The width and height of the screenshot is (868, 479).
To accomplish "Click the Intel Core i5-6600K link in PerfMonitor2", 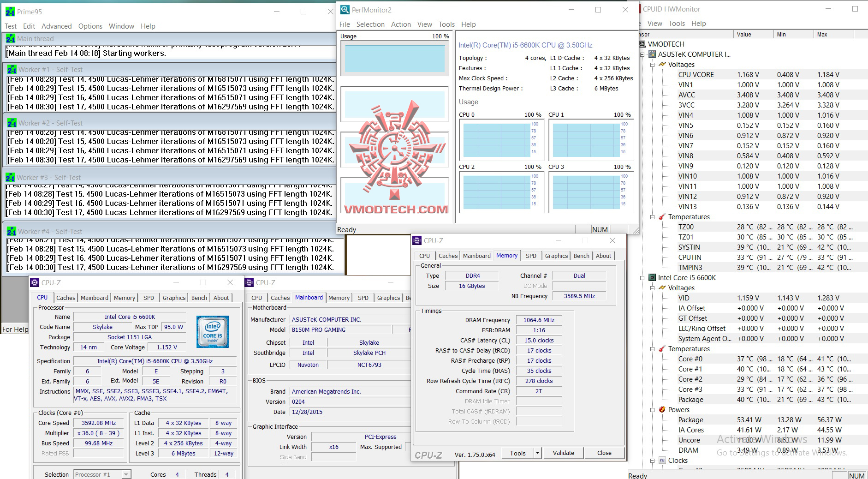I will (525, 45).
